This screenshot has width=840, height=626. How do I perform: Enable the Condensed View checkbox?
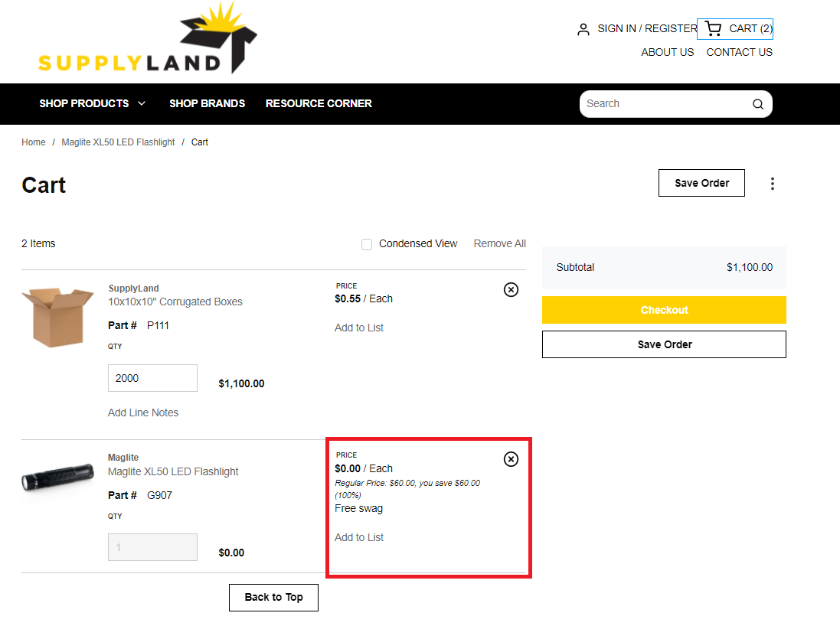click(367, 244)
